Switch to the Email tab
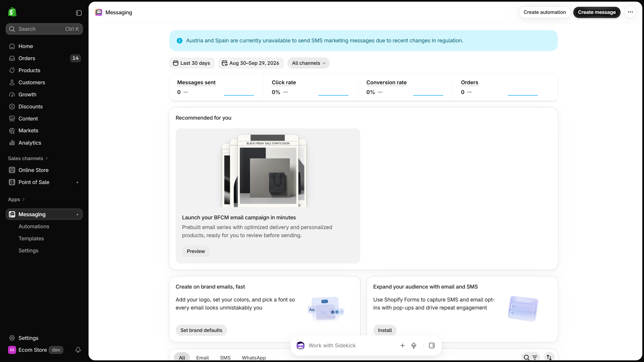 (x=202, y=358)
